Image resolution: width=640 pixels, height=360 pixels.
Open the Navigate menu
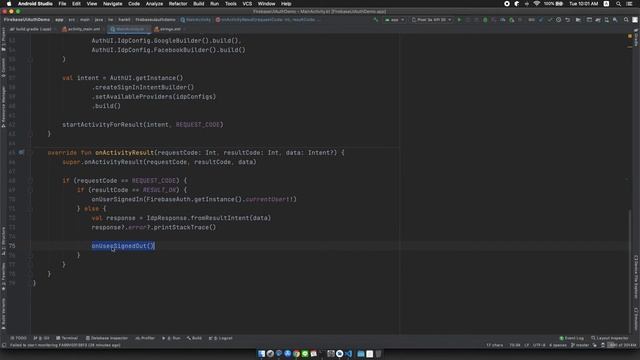click(x=112, y=4)
